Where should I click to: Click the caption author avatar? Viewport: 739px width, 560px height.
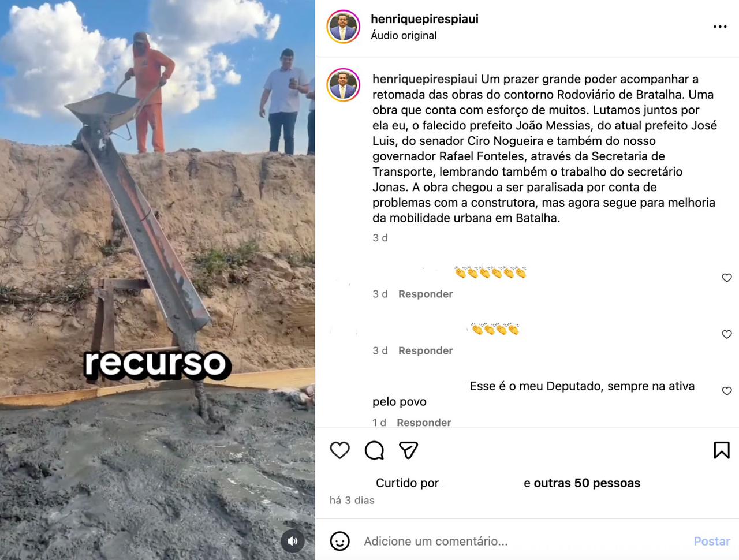[344, 85]
